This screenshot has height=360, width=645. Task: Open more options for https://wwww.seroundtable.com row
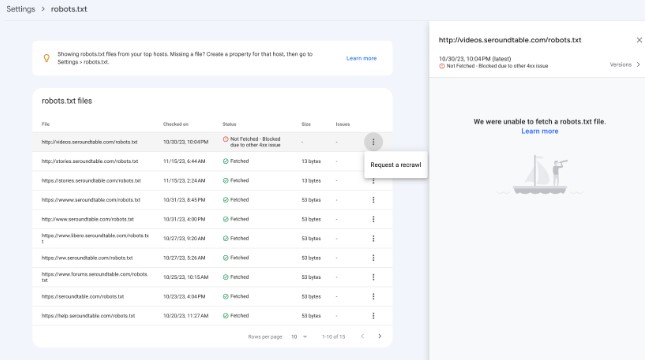click(373, 200)
